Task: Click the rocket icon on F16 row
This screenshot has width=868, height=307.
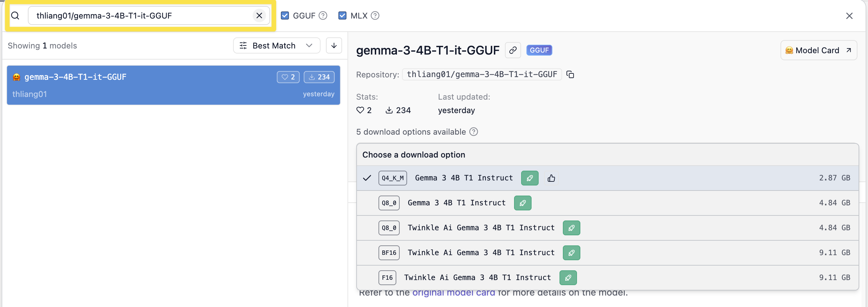Action: pos(568,278)
